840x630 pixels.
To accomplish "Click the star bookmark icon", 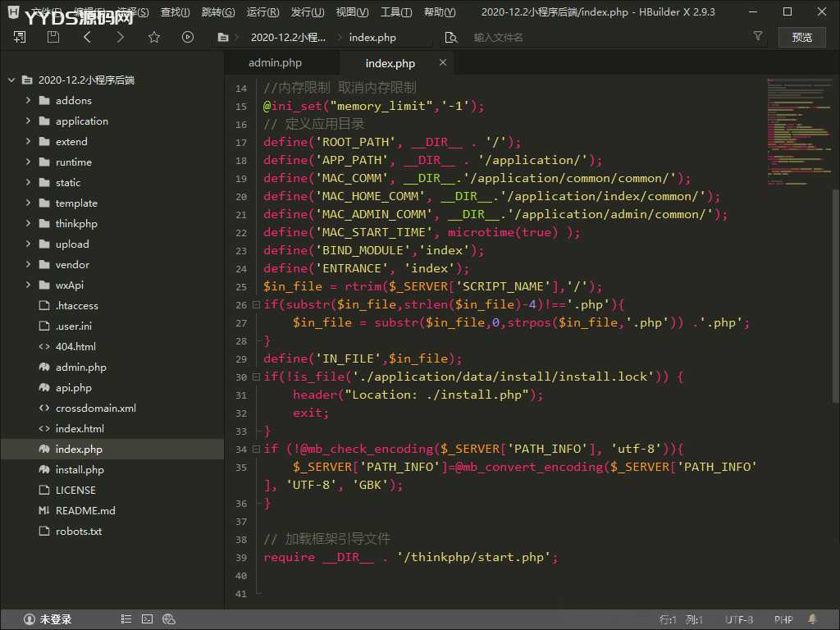I will (x=154, y=37).
